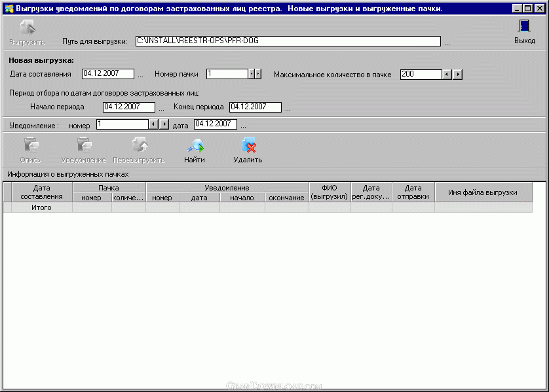Browse for export path with ellipsis button
Screen dimensions: 549x392
click(447, 43)
